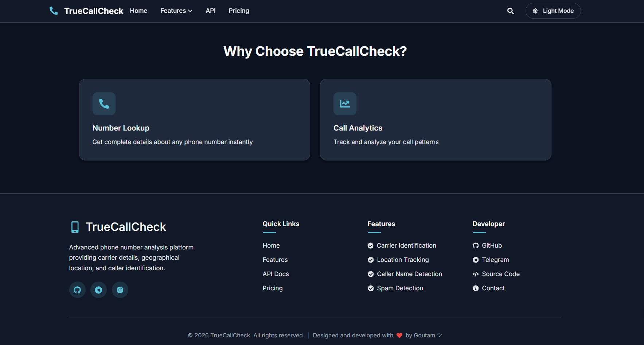Click the mobile phone icon in footer logo

pyautogui.click(x=75, y=227)
